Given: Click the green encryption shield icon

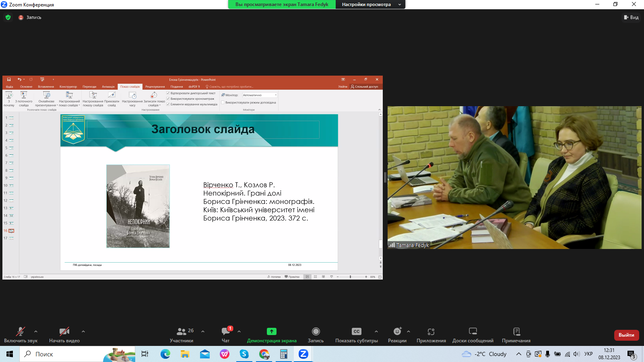Looking at the screenshot, I should coord(8,17).
